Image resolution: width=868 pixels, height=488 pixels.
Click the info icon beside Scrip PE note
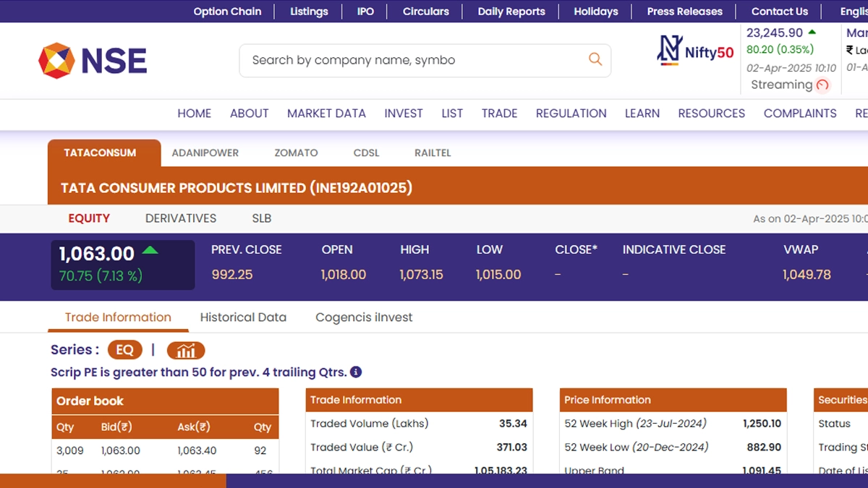[x=356, y=372]
